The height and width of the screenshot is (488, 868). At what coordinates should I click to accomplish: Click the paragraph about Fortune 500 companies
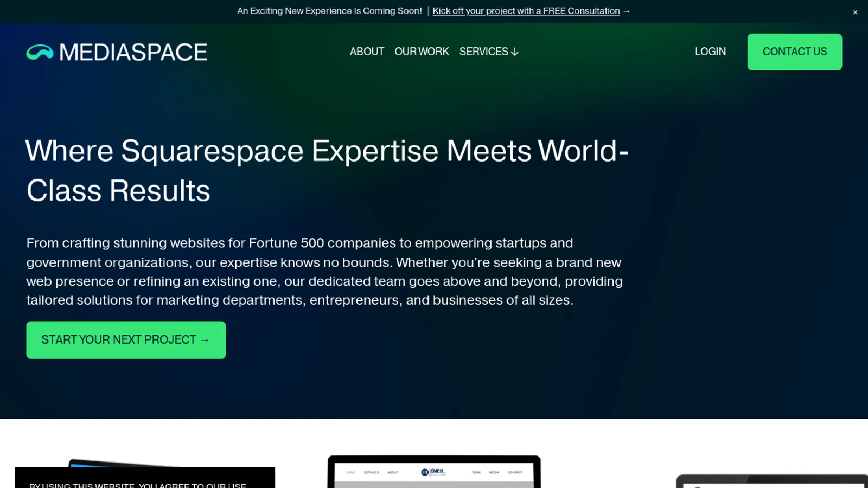pyautogui.click(x=324, y=271)
